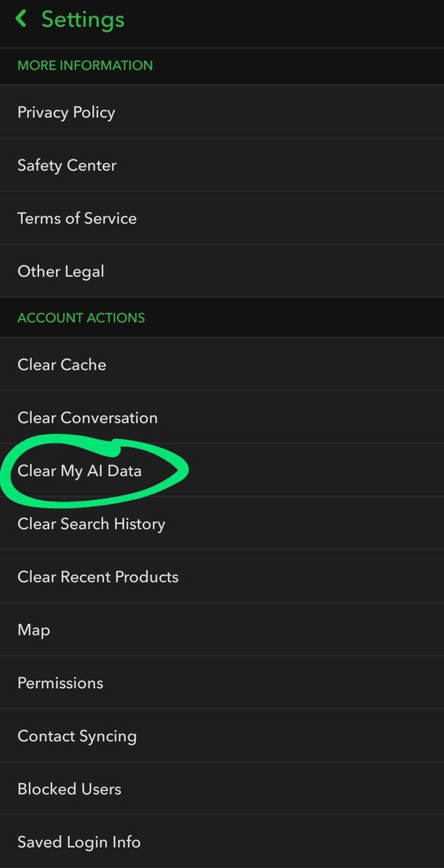Visit the Safety Center
This screenshot has height=868, width=444.
(x=66, y=165)
